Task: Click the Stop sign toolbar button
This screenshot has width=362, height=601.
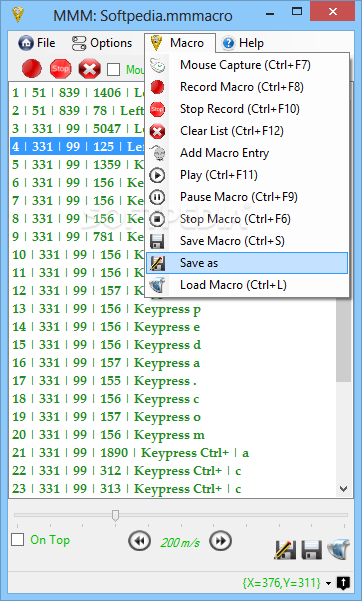Action: click(x=61, y=69)
